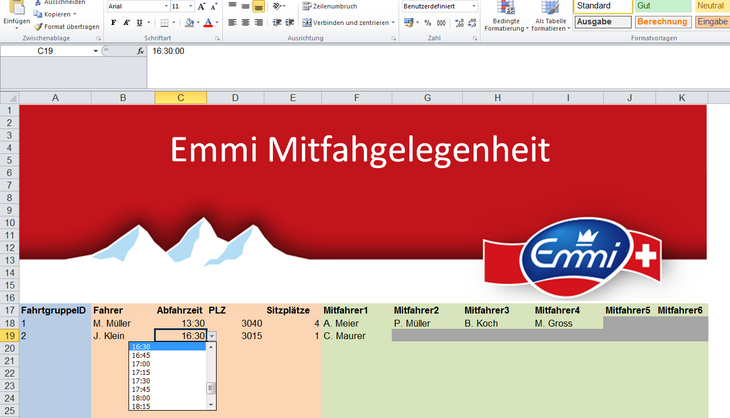The width and height of the screenshot is (730, 418).
Task: Choose 17:15 from dropdown list
Action: point(168,372)
